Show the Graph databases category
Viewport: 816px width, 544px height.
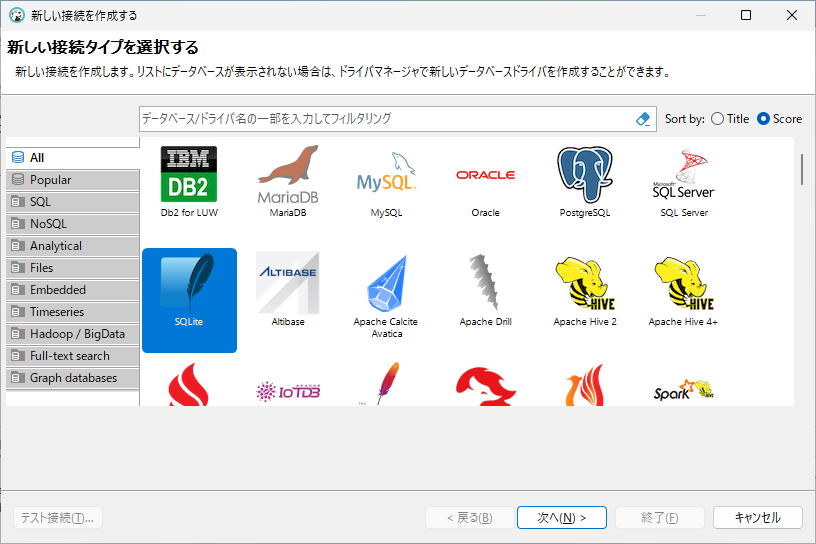[x=73, y=378]
